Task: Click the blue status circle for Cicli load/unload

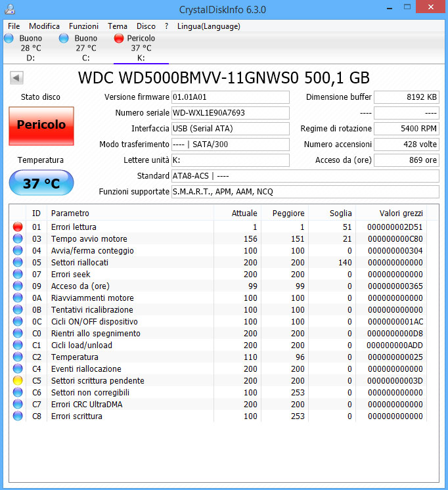Action: [x=18, y=345]
